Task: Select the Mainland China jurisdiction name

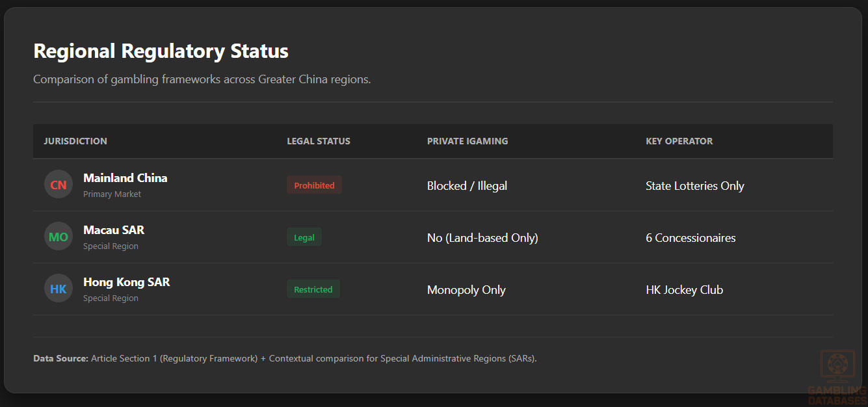Action: point(125,178)
